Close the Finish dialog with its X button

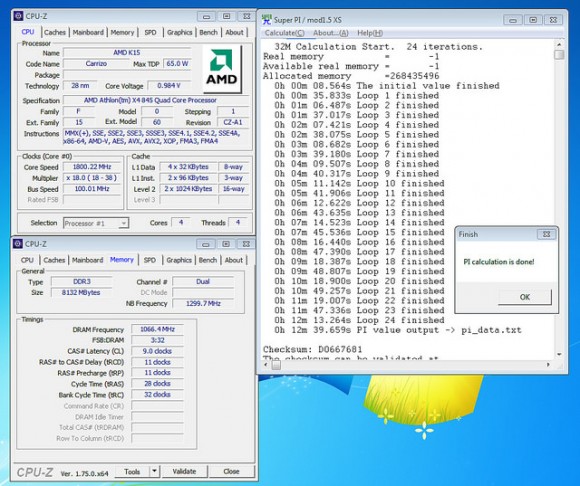point(546,234)
